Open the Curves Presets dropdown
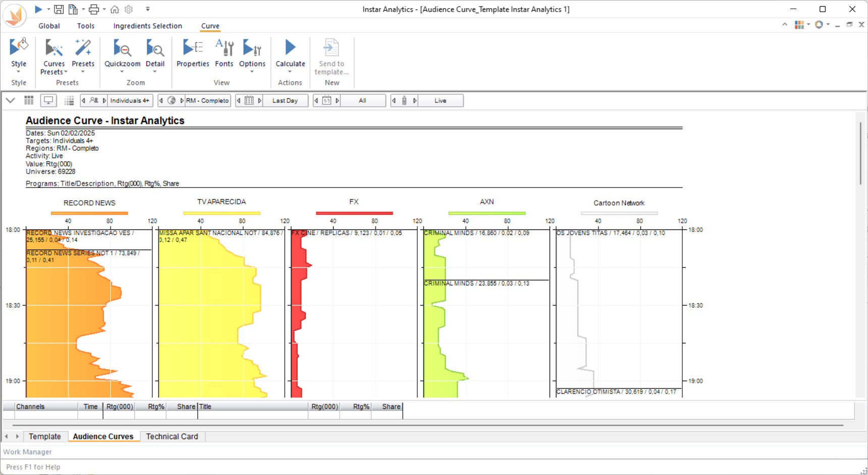The image size is (868, 475). coord(54,72)
